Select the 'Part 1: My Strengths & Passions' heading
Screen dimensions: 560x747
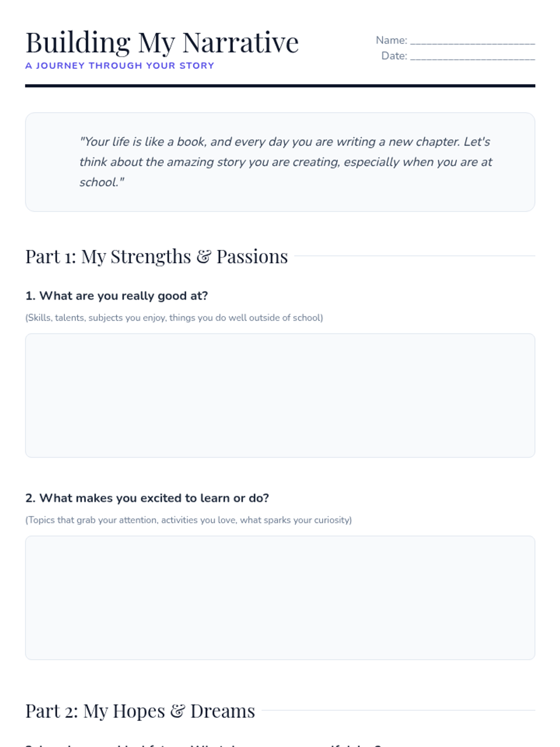click(156, 256)
